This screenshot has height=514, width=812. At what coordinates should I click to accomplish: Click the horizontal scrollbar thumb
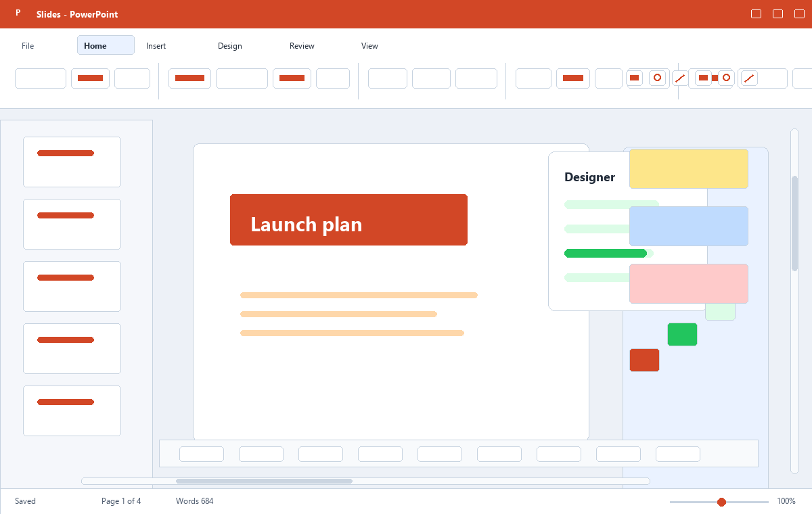pyautogui.click(x=264, y=482)
